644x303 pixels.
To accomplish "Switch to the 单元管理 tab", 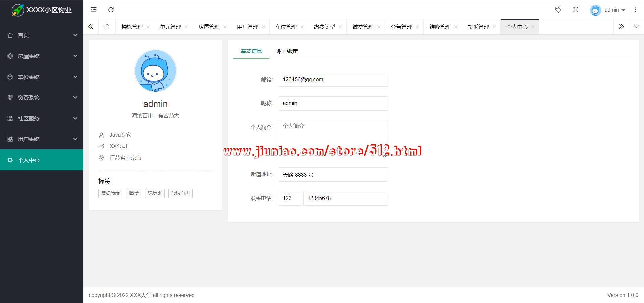I will [x=170, y=27].
